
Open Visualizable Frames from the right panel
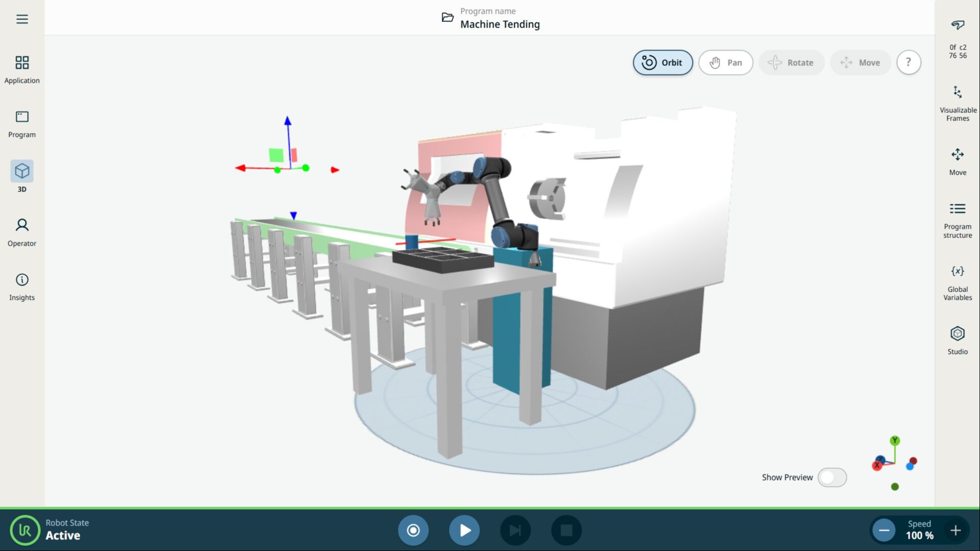click(x=958, y=102)
